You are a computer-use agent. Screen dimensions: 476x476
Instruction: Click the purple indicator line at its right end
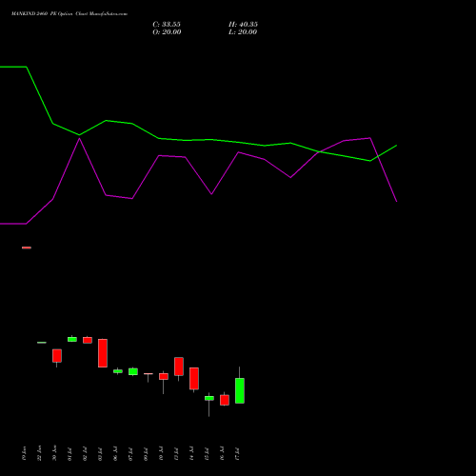tap(396, 201)
